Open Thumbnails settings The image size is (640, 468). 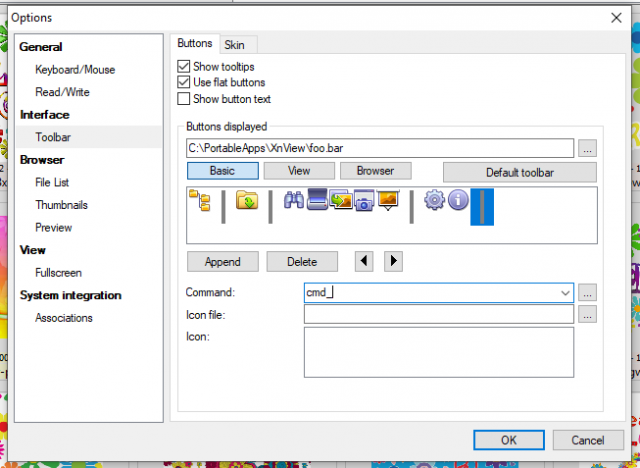(x=61, y=205)
